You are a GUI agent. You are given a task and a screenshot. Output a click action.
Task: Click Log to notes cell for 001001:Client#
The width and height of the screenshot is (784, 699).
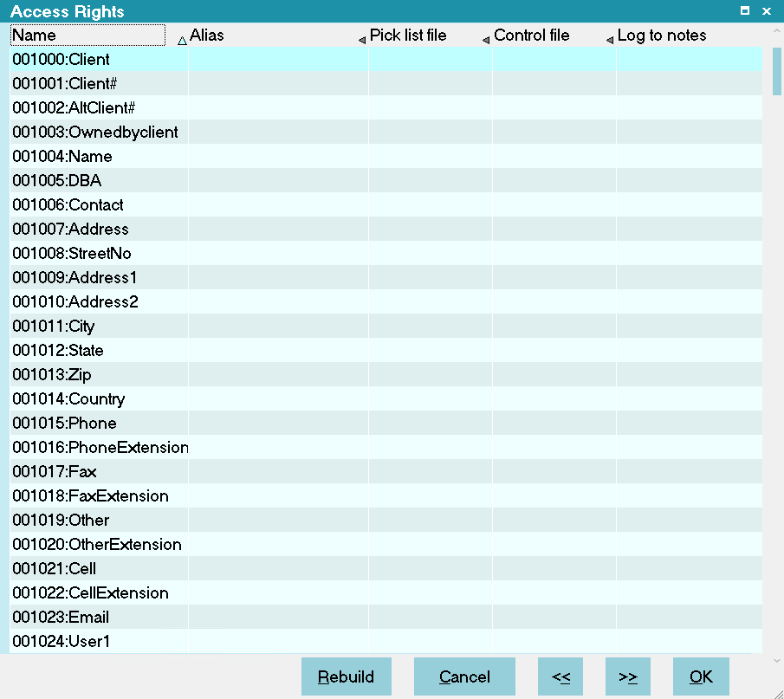click(x=690, y=83)
